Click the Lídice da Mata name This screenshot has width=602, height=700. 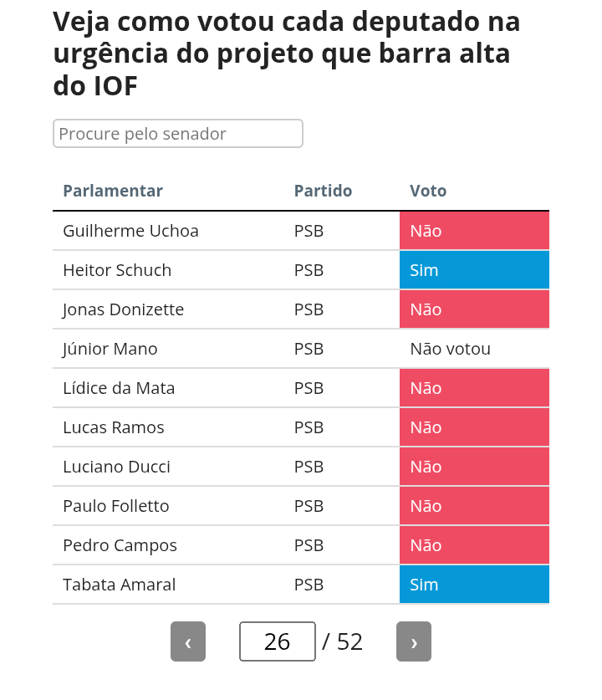[119, 388]
